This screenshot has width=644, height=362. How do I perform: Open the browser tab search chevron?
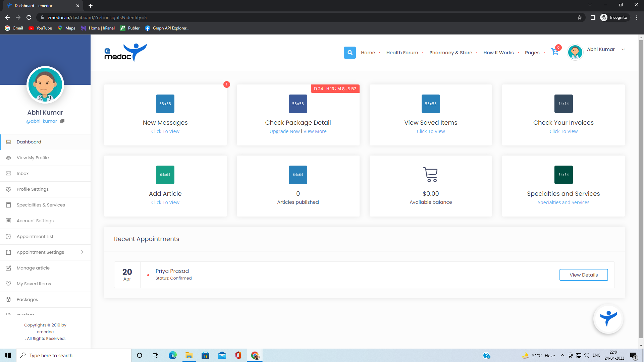[x=590, y=5]
